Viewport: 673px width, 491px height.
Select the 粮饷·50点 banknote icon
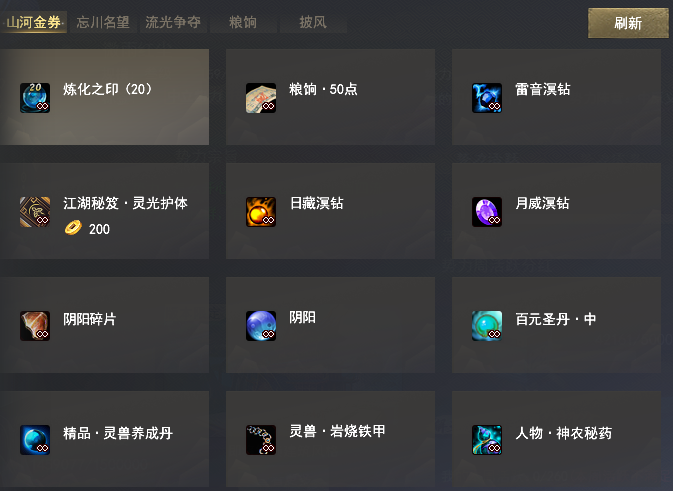click(261, 98)
